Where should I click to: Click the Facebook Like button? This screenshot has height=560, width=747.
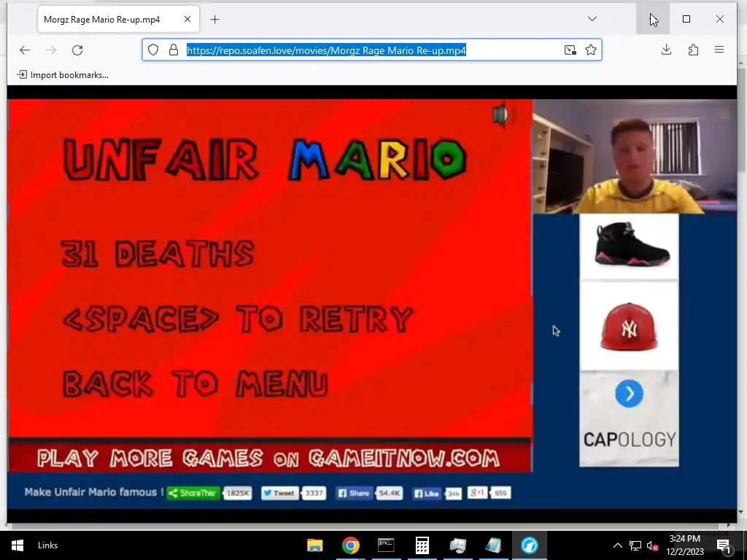point(426,494)
